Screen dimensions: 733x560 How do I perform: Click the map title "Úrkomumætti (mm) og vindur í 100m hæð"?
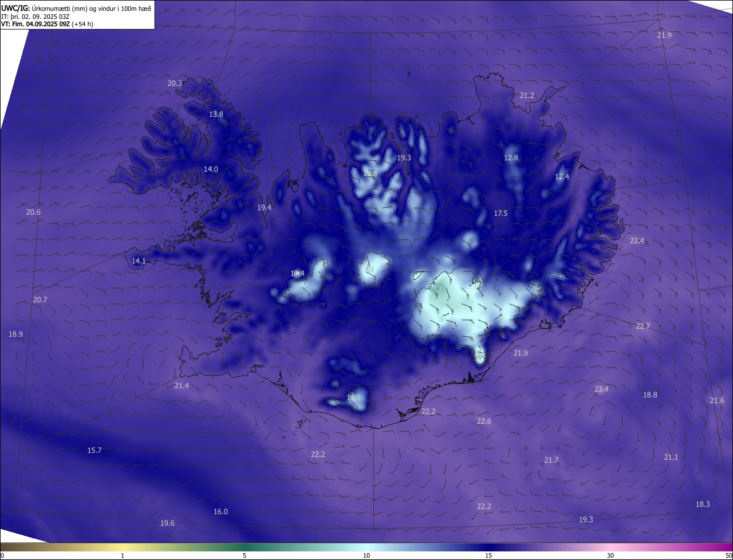pyautogui.click(x=91, y=8)
